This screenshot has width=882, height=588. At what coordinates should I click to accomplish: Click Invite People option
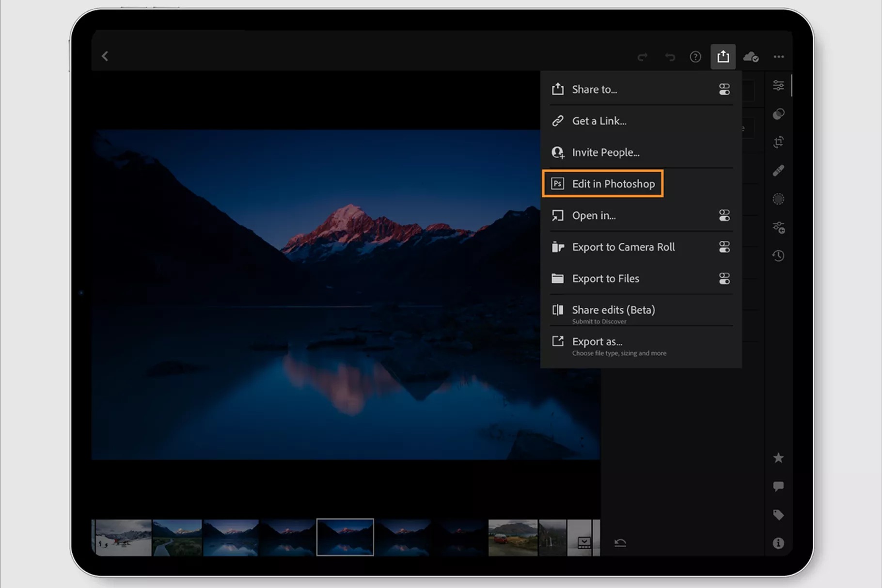tap(605, 152)
